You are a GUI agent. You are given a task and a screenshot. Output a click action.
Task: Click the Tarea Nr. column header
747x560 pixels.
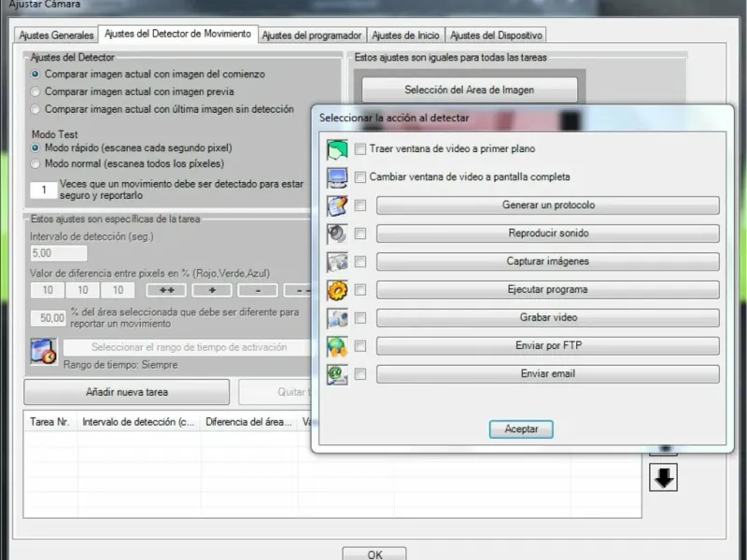click(50, 422)
